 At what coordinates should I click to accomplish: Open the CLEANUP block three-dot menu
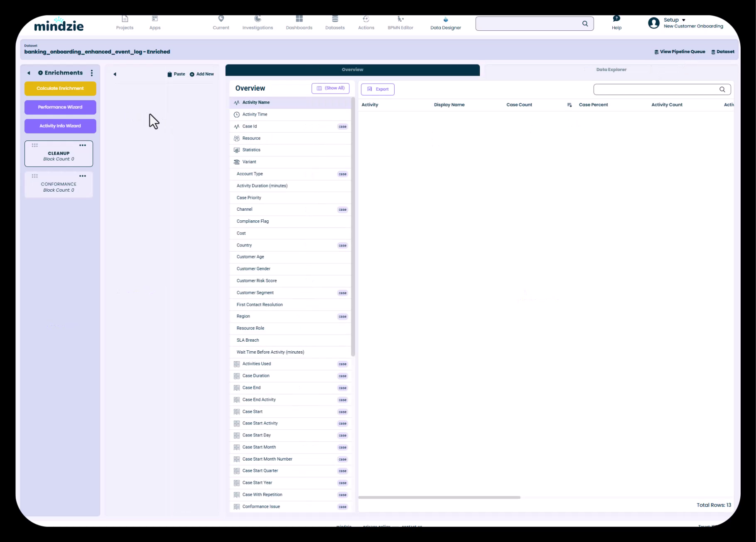pos(83,145)
